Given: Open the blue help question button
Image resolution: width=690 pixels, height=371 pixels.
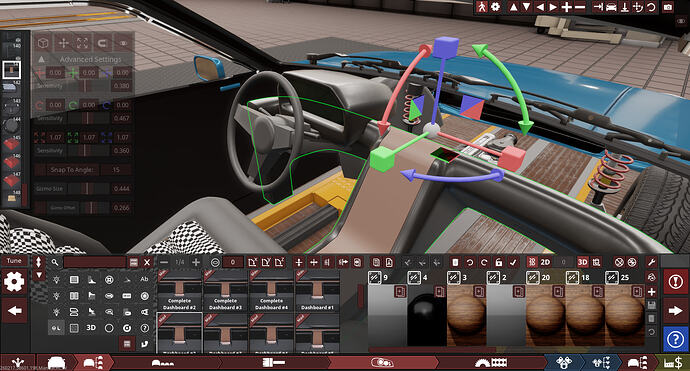Looking at the screenshot, I should coord(675,339).
